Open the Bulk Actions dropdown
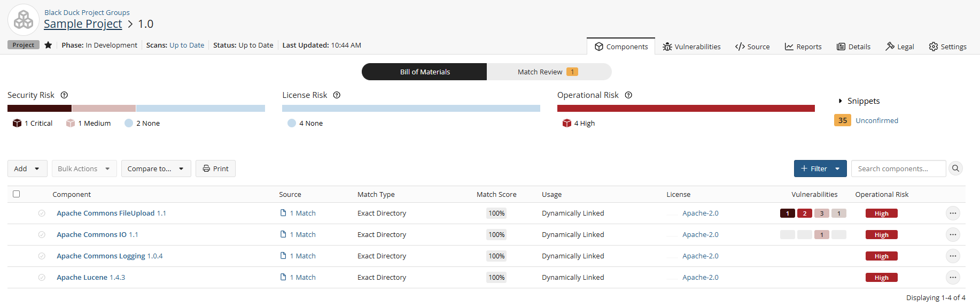This screenshot has width=980, height=306. pyautogui.click(x=84, y=169)
